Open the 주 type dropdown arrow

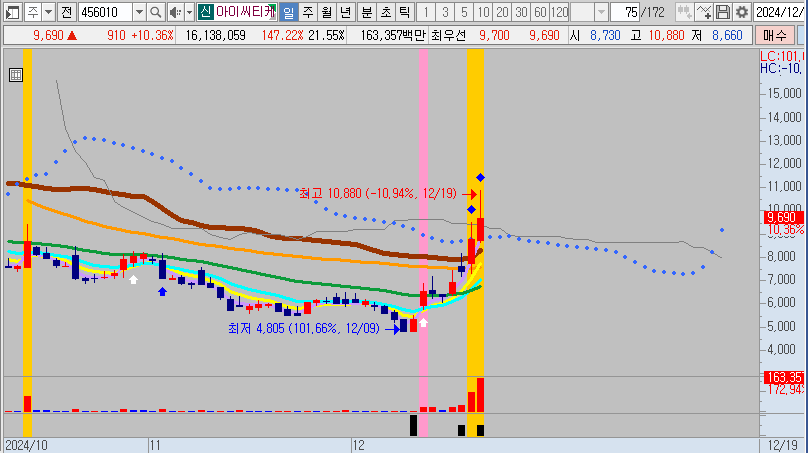pyautogui.click(x=48, y=12)
